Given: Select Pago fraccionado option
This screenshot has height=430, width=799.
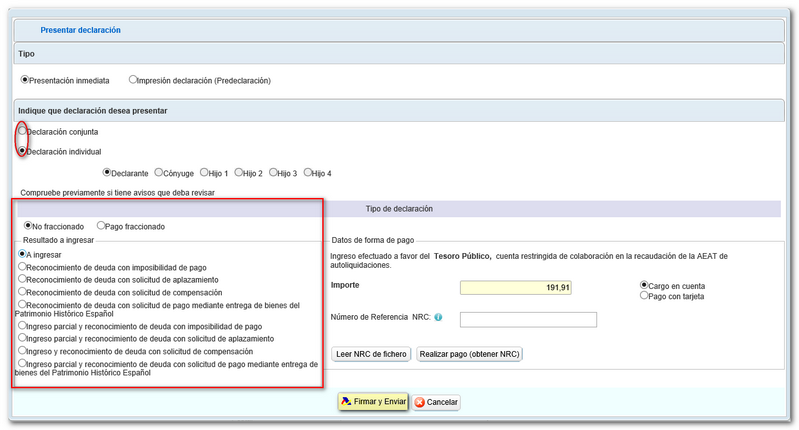Looking at the screenshot, I should click(101, 226).
